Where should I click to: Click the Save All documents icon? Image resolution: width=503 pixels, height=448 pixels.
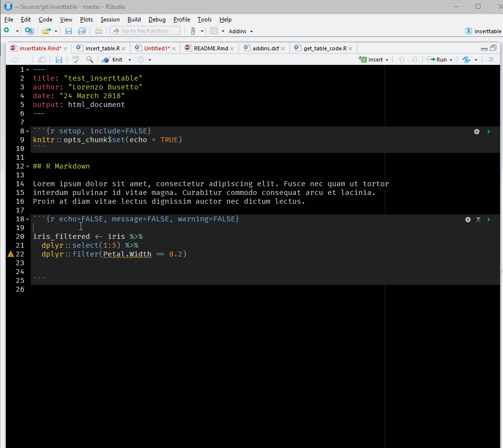click(82, 31)
